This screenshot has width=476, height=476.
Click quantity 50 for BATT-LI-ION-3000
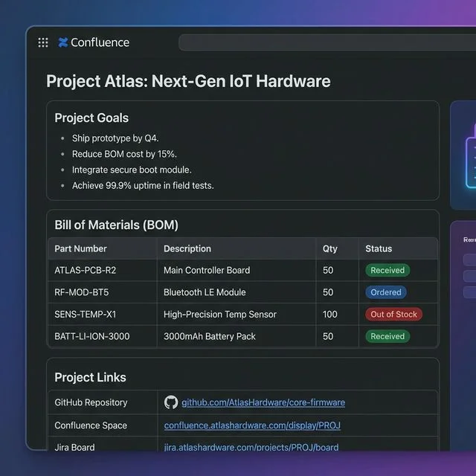click(328, 336)
